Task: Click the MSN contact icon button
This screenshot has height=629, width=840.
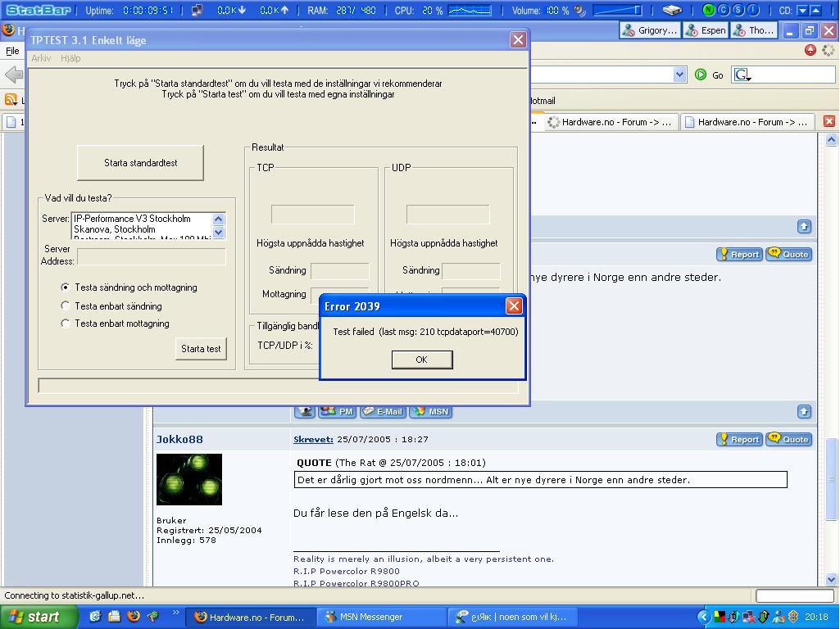Action: [431, 411]
